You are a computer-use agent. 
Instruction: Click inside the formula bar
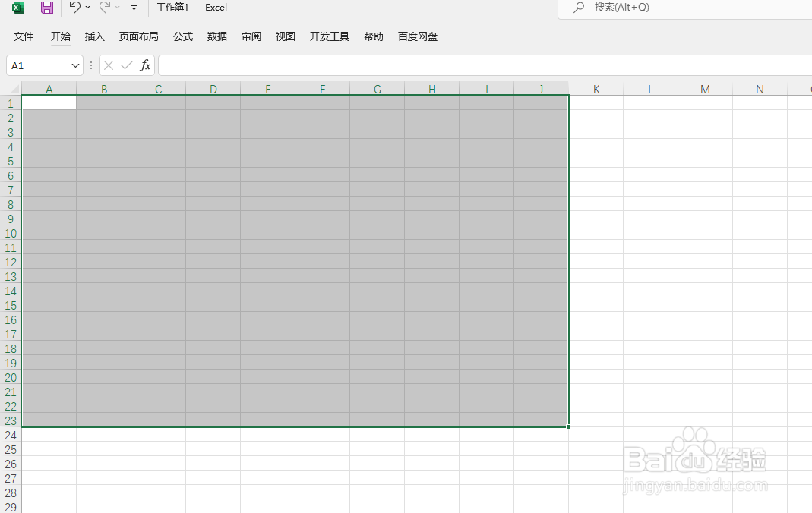coord(485,66)
